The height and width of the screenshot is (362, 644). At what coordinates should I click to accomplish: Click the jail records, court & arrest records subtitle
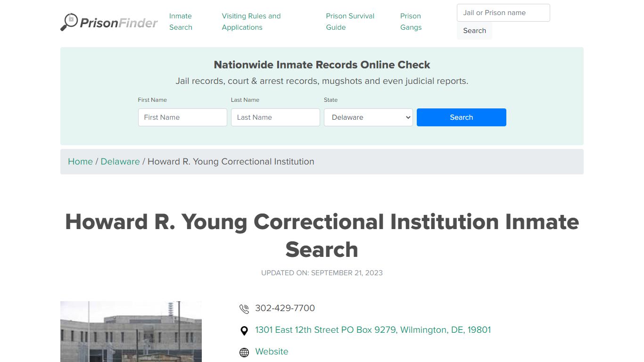click(x=322, y=81)
